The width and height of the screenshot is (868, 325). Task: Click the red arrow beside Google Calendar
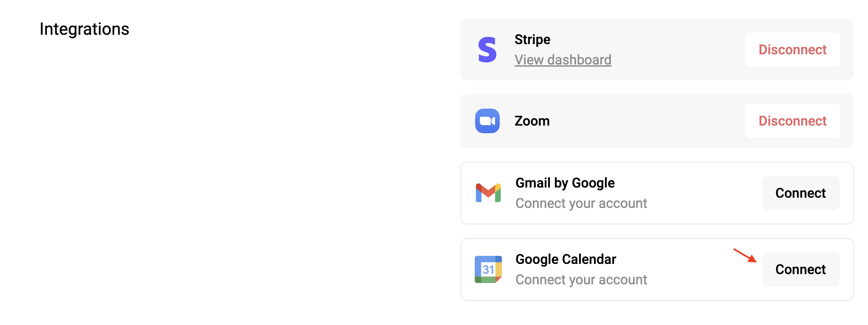[x=745, y=255]
